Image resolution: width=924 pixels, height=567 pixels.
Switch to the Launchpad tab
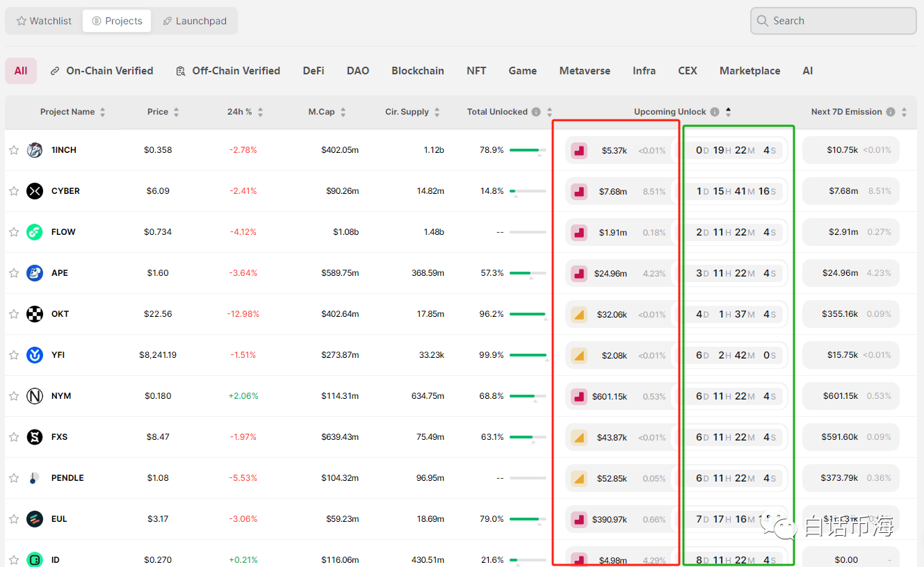(x=195, y=21)
